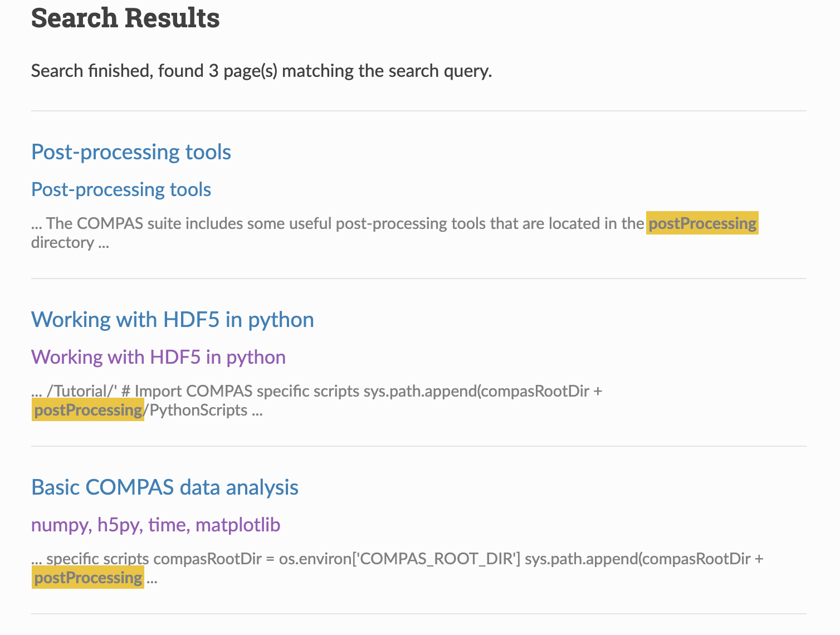The image size is (840, 635).
Task: Click the highlighted postProcessing term in last result
Action: [87, 578]
